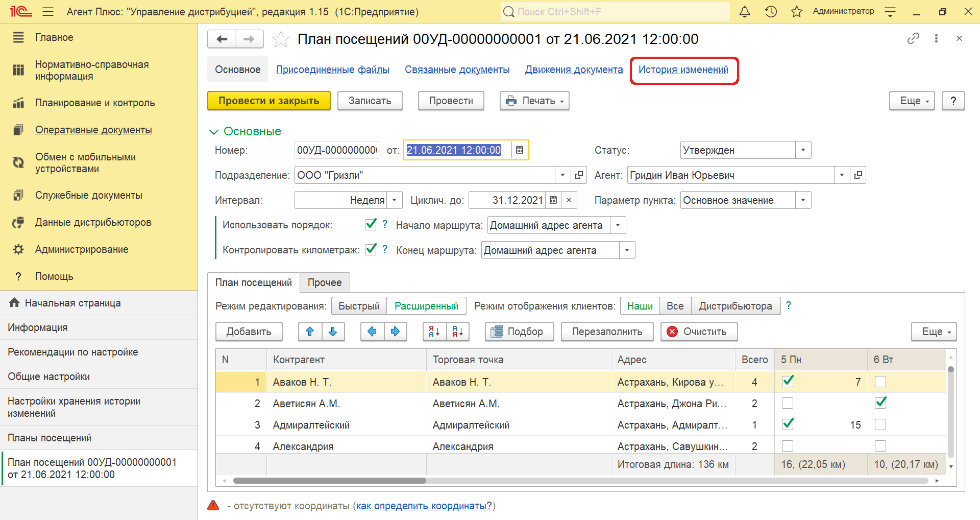Open Планирование и контроль section
The image size is (980, 520).
point(95,103)
